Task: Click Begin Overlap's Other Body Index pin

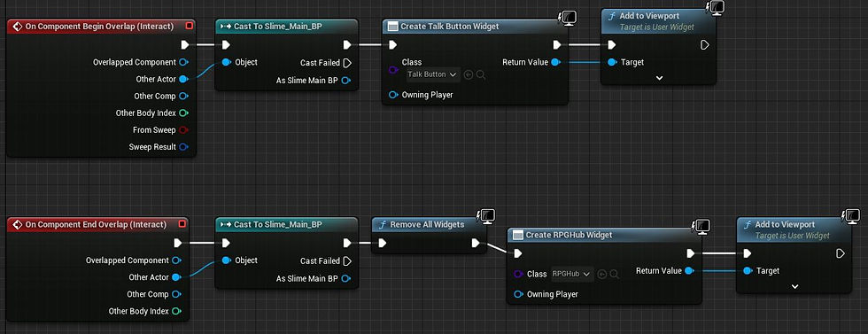Action: [x=184, y=113]
